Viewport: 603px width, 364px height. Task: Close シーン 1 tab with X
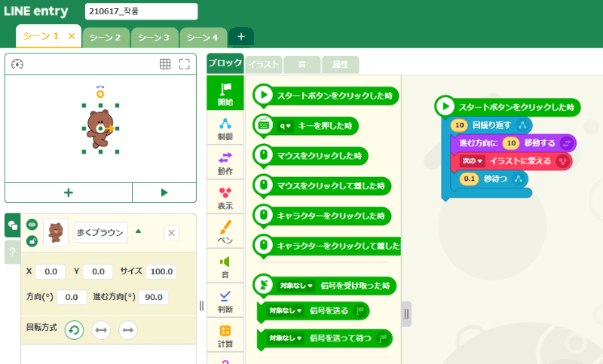[x=72, y=35]
